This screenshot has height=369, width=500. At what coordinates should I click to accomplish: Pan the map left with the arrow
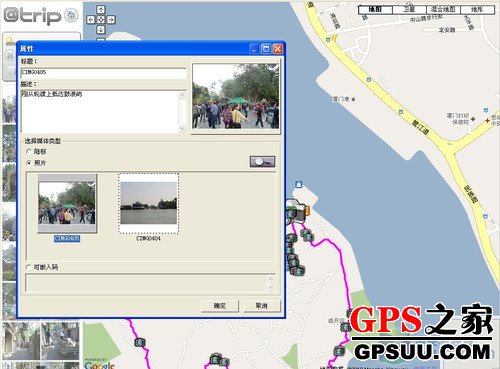click(x=91, y=20)
